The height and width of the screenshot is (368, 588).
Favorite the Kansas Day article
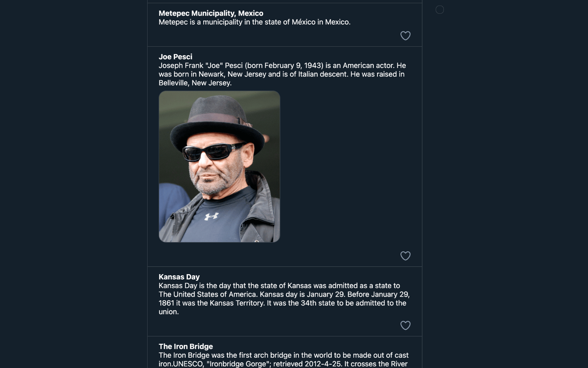[x=405, y=325]
